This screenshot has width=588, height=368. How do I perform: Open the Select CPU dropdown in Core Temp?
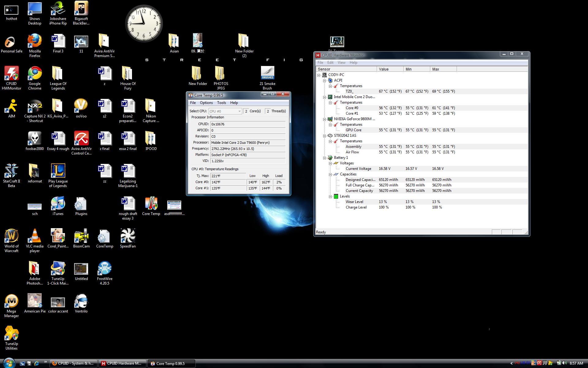coord(225,111)
